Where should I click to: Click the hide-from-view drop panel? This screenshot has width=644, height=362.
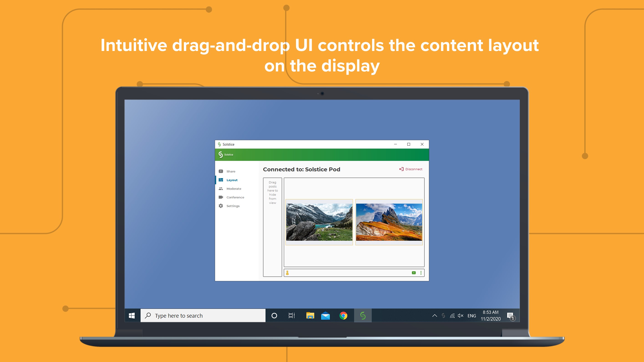click(x=272, y=227)
